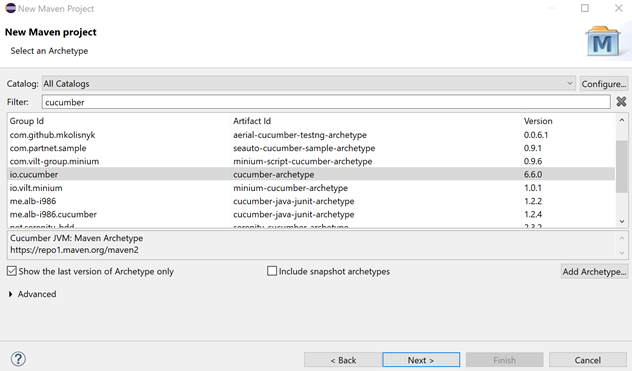
Task: Click the Next button
Action: point(421,360)
